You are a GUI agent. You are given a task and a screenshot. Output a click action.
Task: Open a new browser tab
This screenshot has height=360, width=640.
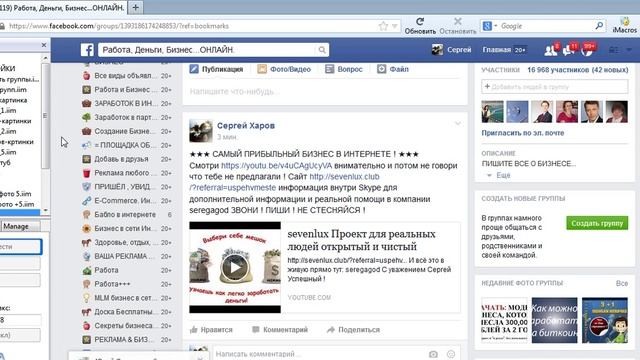(x=136, y=7)
